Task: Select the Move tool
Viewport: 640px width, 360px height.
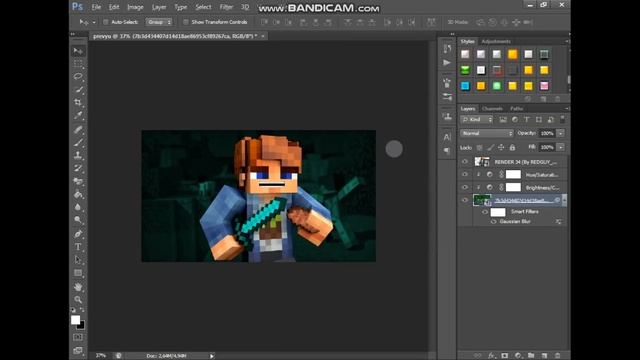Action: tap(78, 51)
